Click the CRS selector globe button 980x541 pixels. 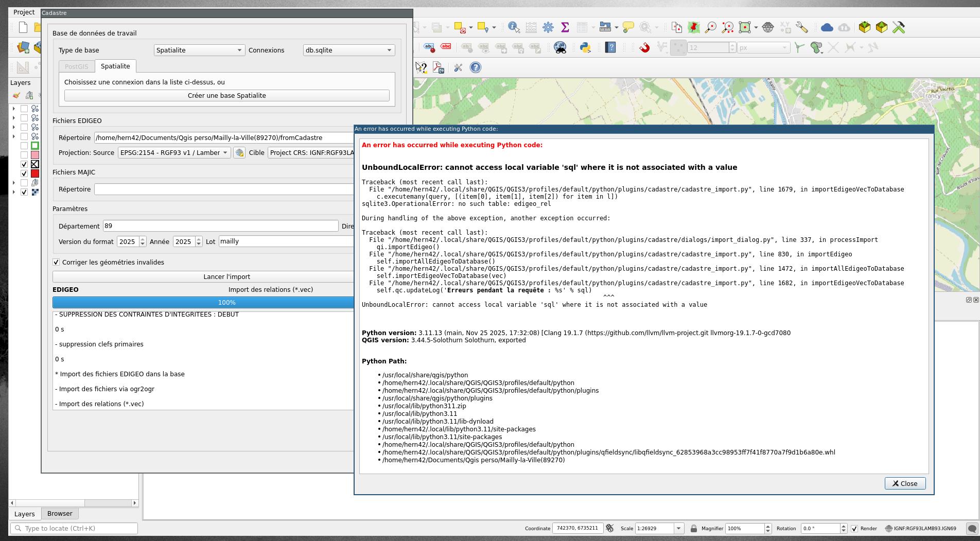[x=239, y=153]
